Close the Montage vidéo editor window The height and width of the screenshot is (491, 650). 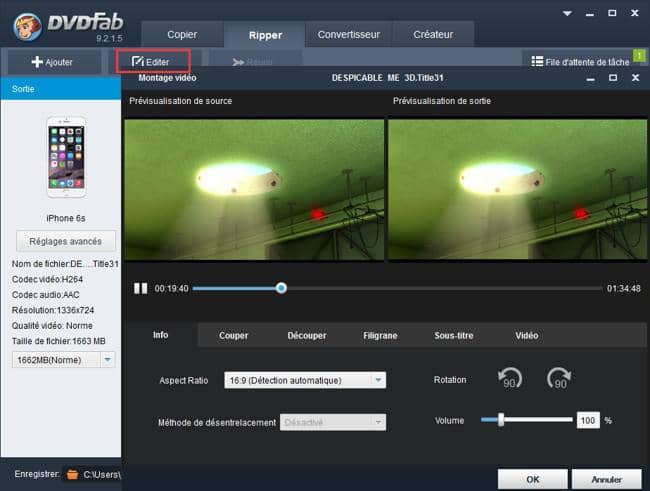click(x=635, y=78)
